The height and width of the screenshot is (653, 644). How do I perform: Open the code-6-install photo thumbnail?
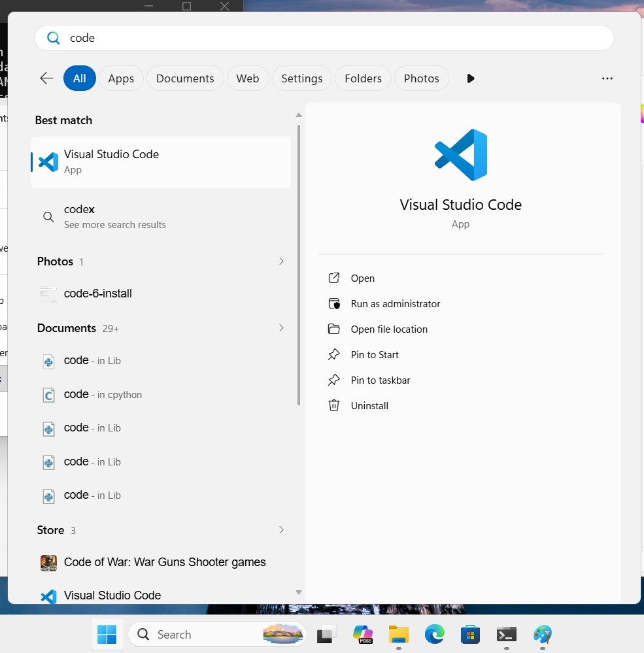point(49,294)
